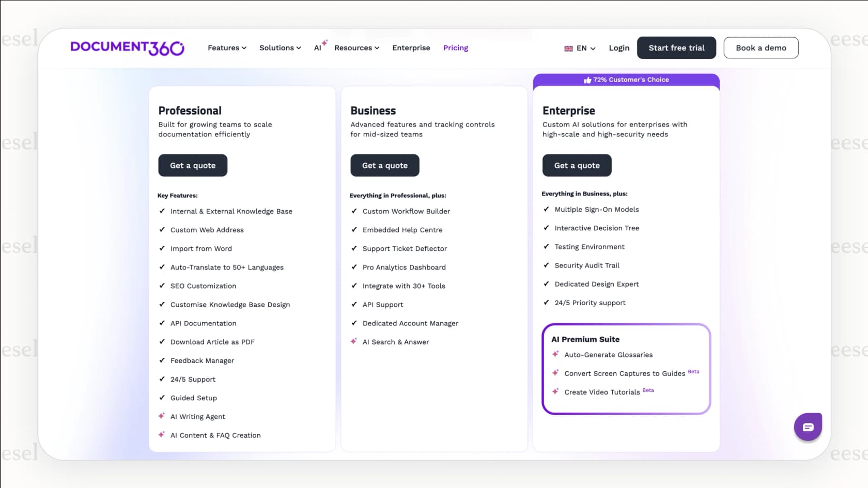Screen dimensions: 868x488
Task: Expand the Resources dropdown menu
Action: 357,48
